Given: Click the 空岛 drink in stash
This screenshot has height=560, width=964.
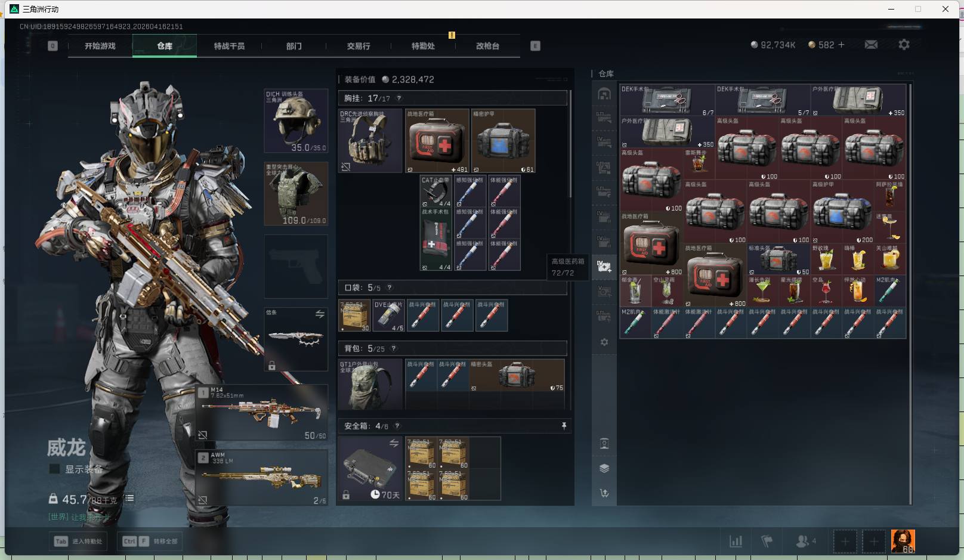Looking at the screenshot, I should point(826,291).
